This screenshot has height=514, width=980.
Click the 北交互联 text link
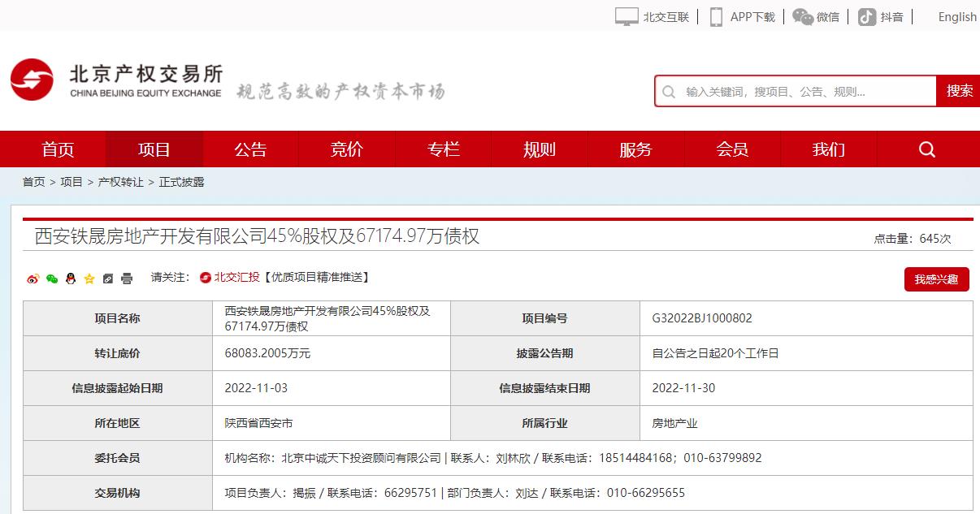click(x=666, y=17)
